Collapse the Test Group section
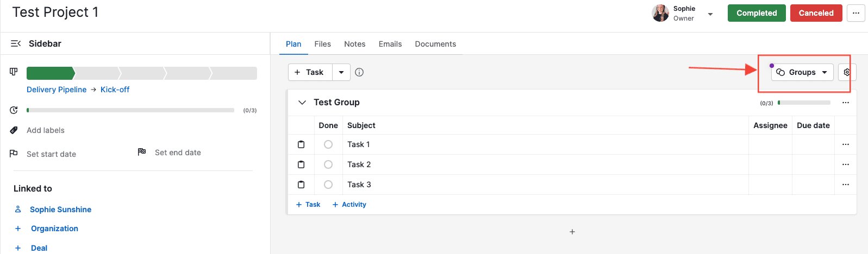The image size is (868, 254). (302, 103)
